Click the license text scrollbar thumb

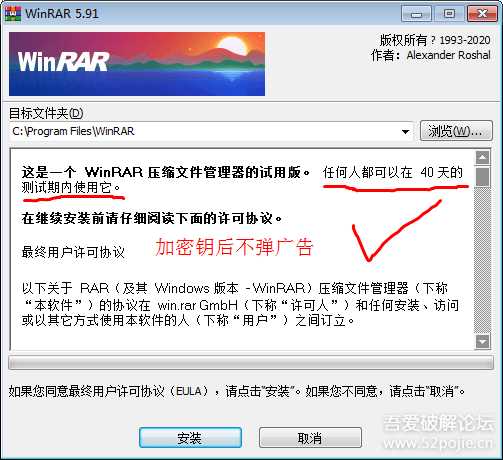click(x=482, y=177)
